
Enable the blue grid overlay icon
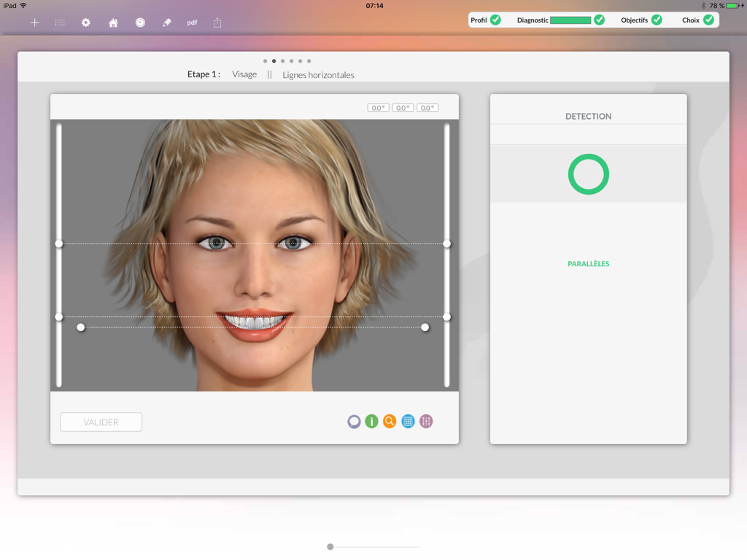(408, 421)
